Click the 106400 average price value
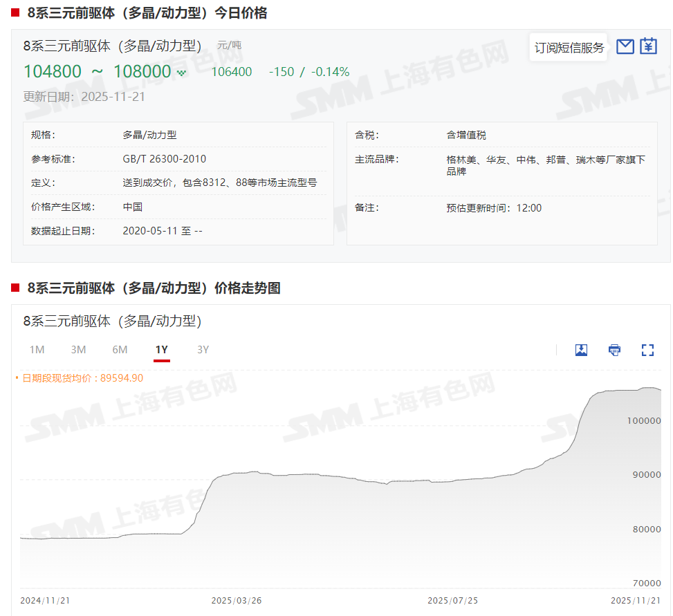673x616 pixels. pos(231,72)
